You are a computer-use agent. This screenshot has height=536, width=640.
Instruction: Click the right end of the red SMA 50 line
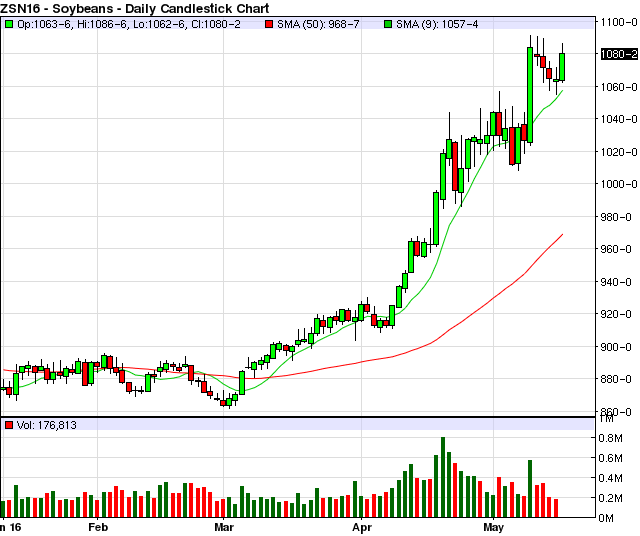562,235
